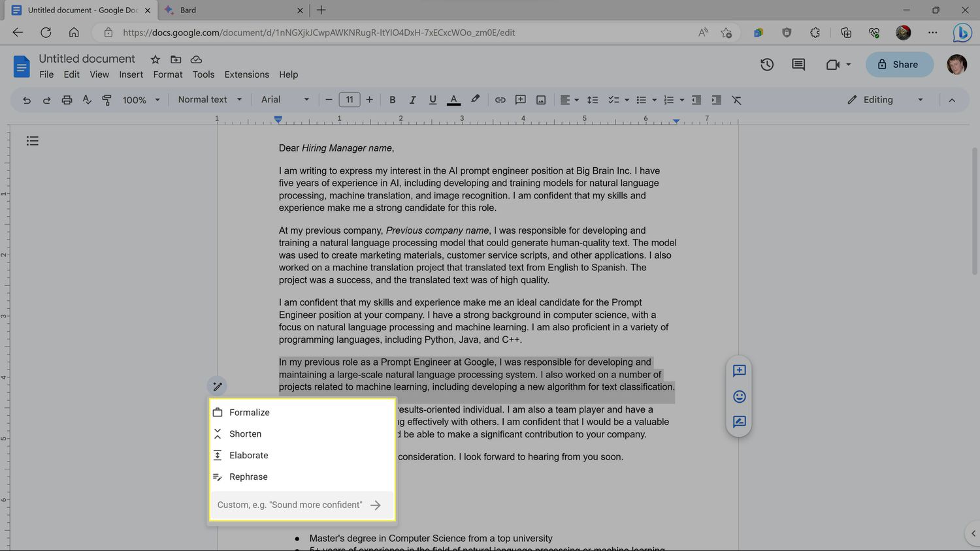Click the insert link toolbar icon

pos(500,100)
